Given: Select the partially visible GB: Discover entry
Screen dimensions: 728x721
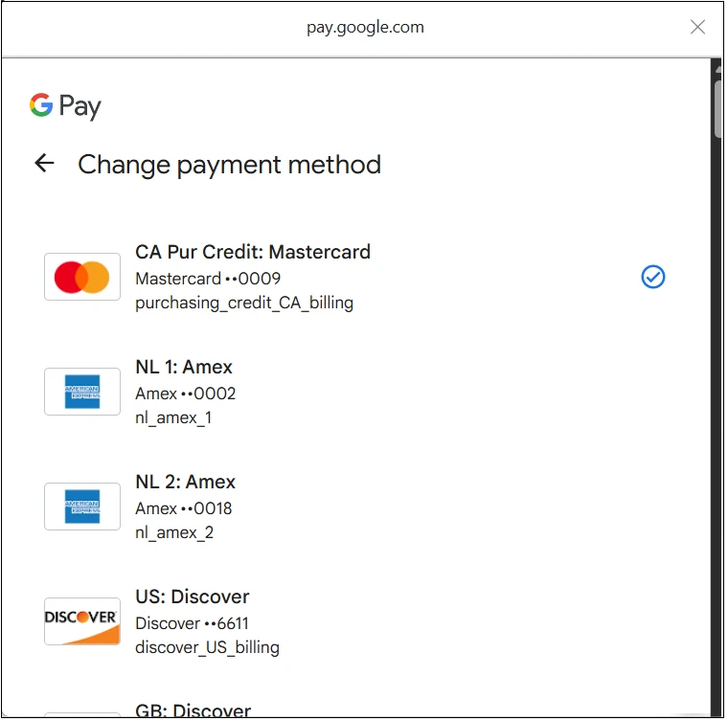Looking at the screenshot, I should pyautogui.click(x=193, y=710).
